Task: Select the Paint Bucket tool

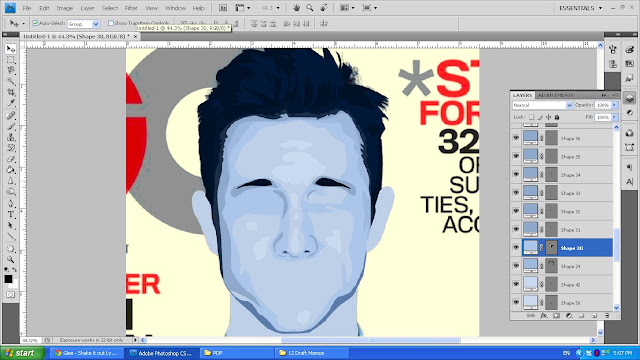Action: coord(11,170)
